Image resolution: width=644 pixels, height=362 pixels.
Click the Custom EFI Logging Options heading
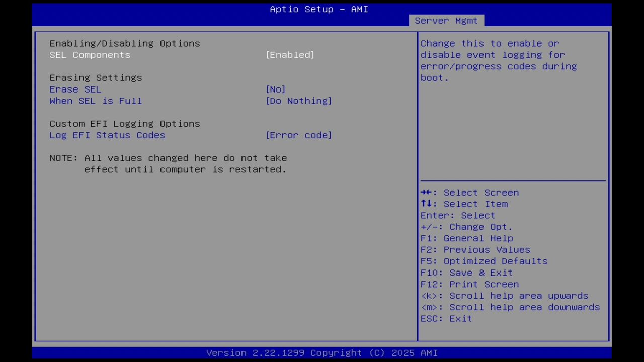click(124, 123)
